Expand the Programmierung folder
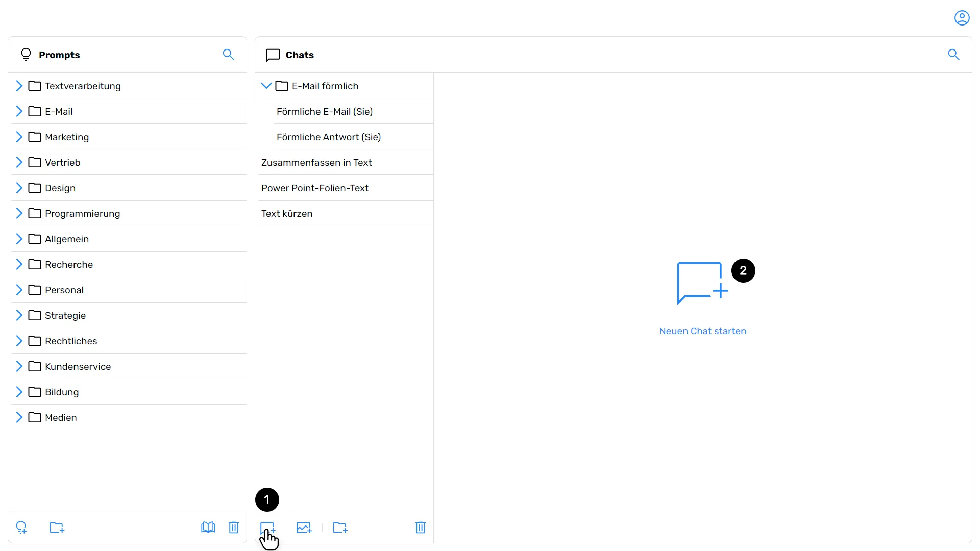Screen dimensions: 980x551 point(19,213)
